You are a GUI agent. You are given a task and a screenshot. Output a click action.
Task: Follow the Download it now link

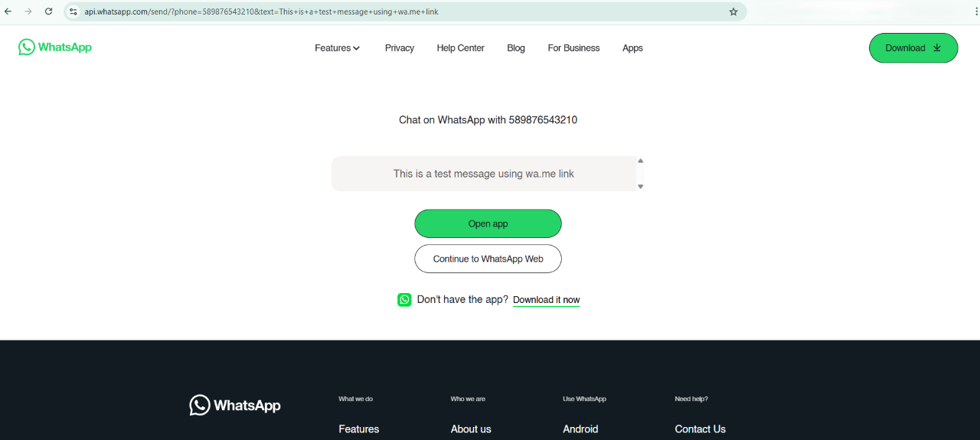[x=546, y=300]
